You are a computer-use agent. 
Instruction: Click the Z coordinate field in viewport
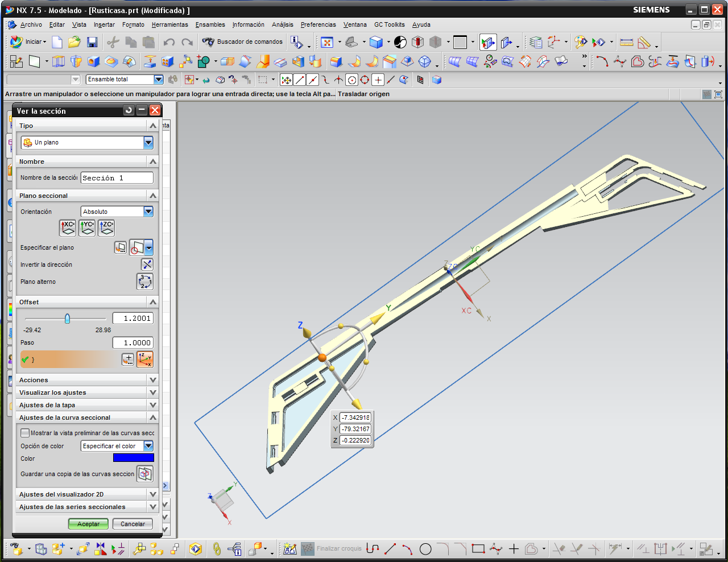pyautogui.click(x=355, y=440)
